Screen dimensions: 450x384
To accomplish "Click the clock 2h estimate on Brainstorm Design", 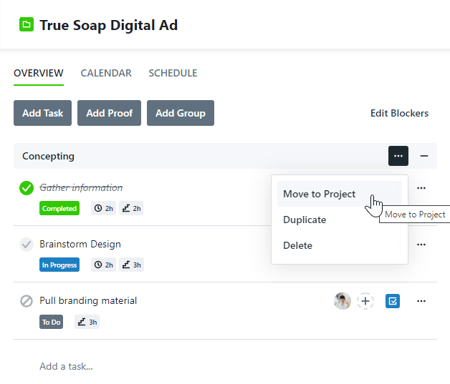I will [104, 265].
